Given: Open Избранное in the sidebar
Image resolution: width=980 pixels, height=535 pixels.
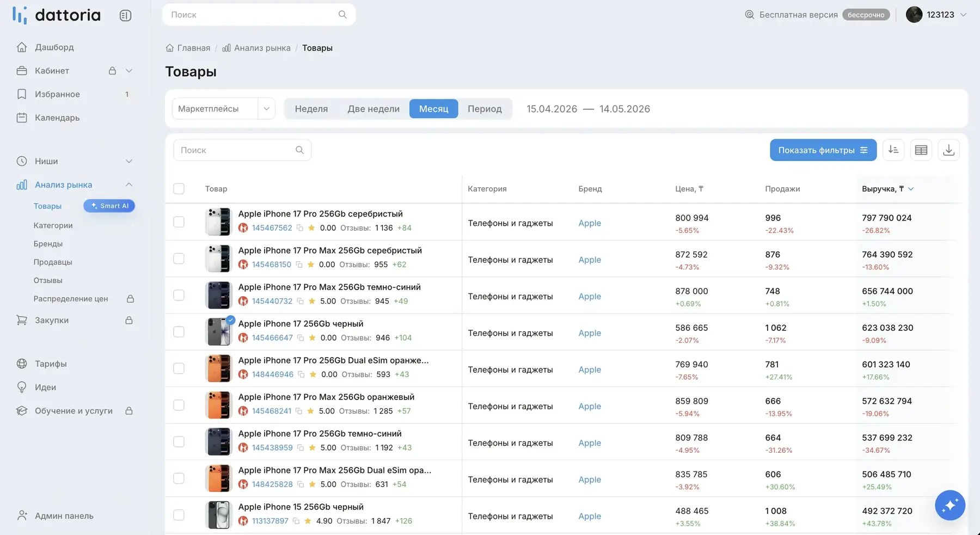Looking at the screenshot, I should 57,94.
